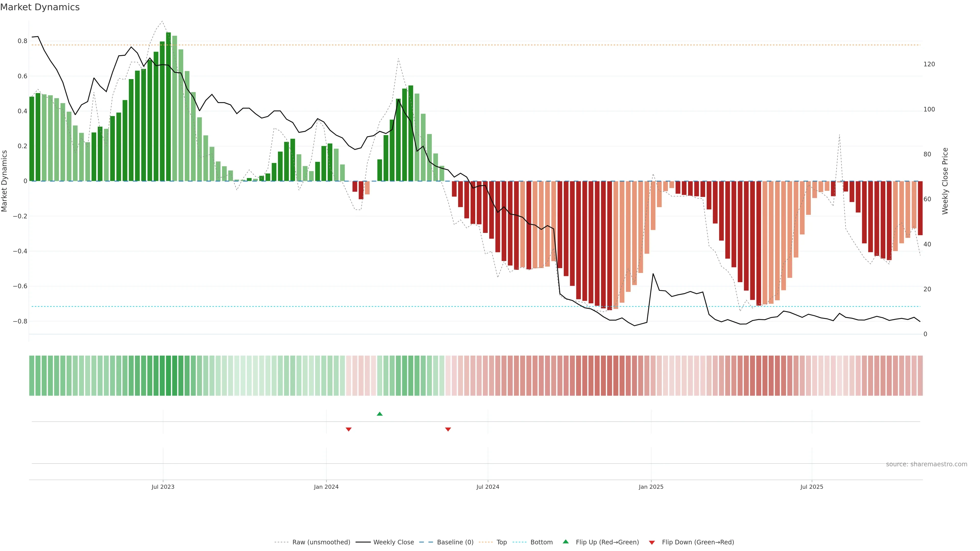Toggle the Top legend entry
The image size is (980, 551).
coord(501,542)
